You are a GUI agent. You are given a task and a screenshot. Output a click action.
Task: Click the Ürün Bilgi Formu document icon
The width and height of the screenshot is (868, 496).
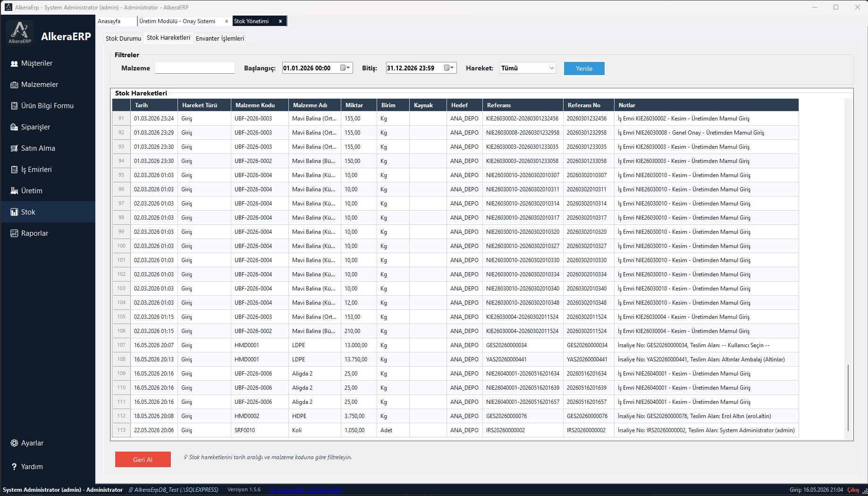[x=14, y=106]
